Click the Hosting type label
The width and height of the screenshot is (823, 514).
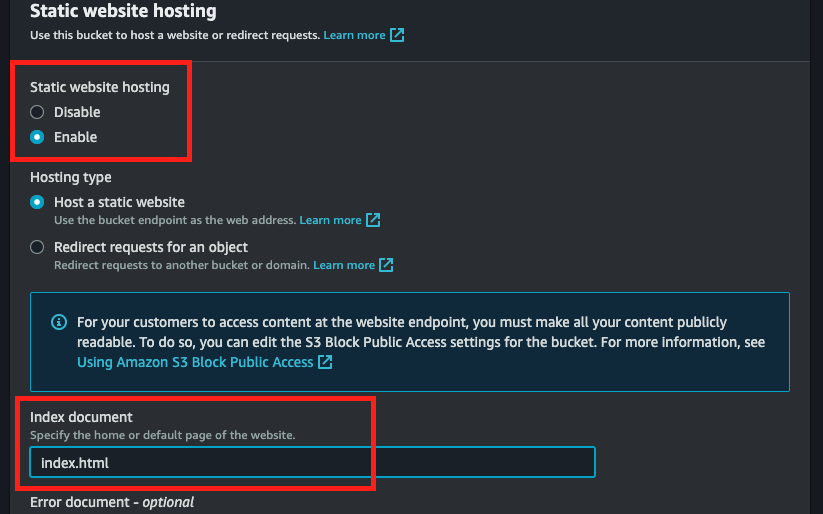70,177
